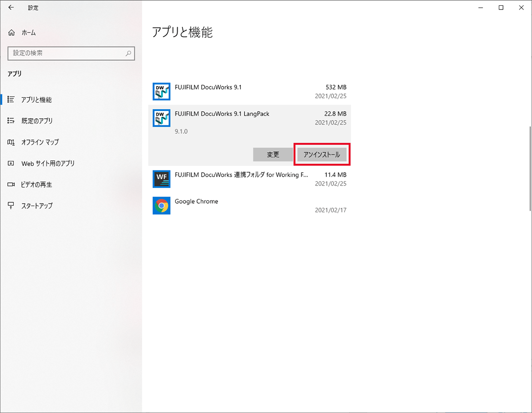Minimize the Settings window
532x413 pixels.
click(480, 8)
